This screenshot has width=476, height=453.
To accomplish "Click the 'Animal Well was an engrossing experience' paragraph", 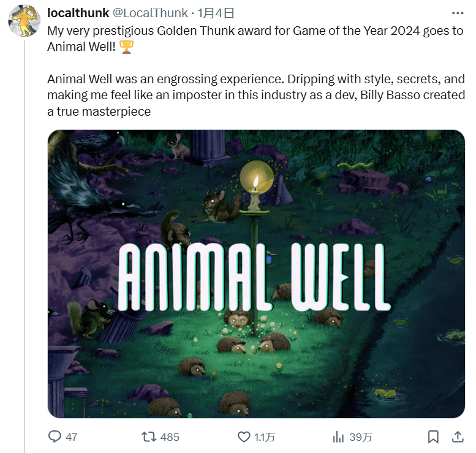I will tap(256, 95).
